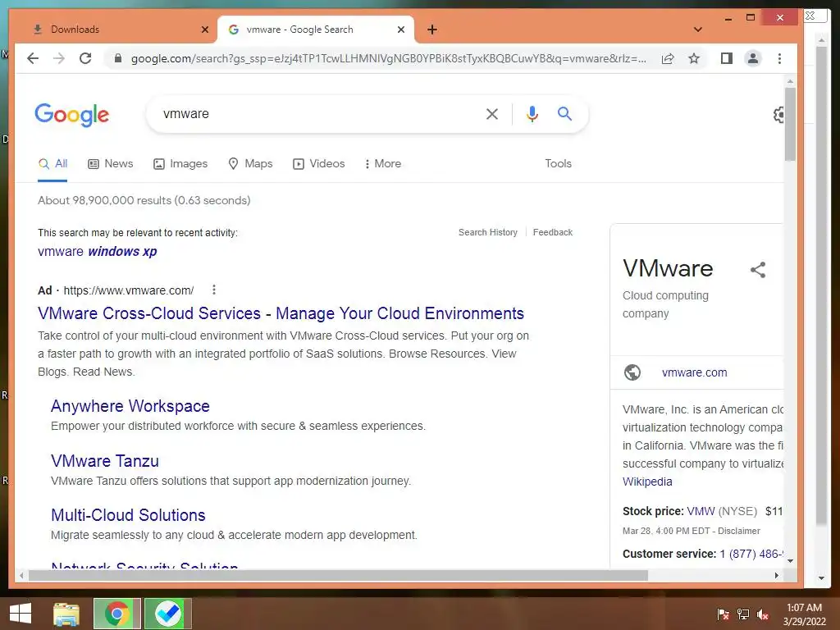Open the Chrome side panel icon
Screen dimensions: 840x630
[x=727, y=58]
